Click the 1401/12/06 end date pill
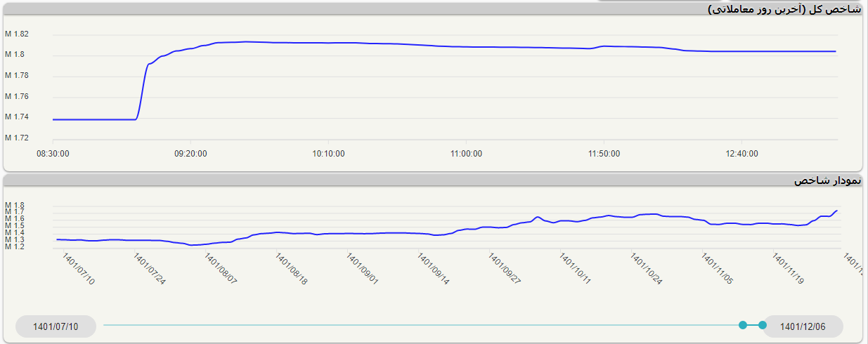The image size is (868, 344). [803, 326]
